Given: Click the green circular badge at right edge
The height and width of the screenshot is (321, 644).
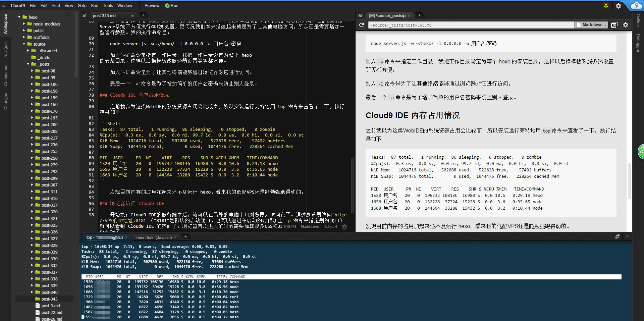Looking at the screenshot, I should coord(641,152).
